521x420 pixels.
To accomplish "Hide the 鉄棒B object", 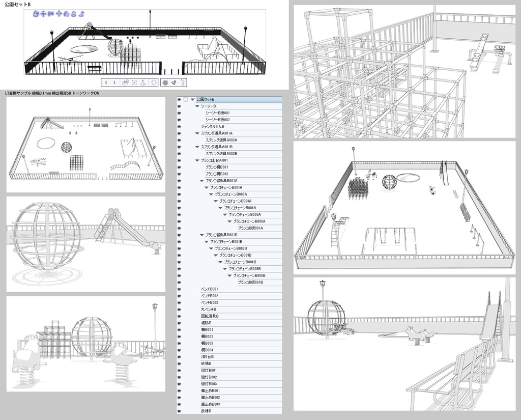I will pyautogui.click(x=180, y=411).
